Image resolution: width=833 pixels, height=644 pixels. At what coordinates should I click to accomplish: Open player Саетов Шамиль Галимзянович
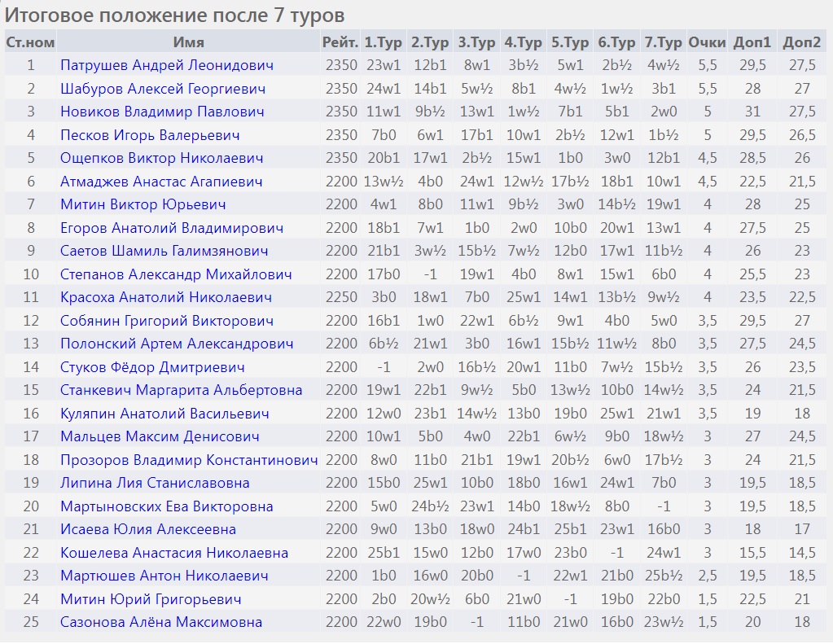(x=164, y=251)
